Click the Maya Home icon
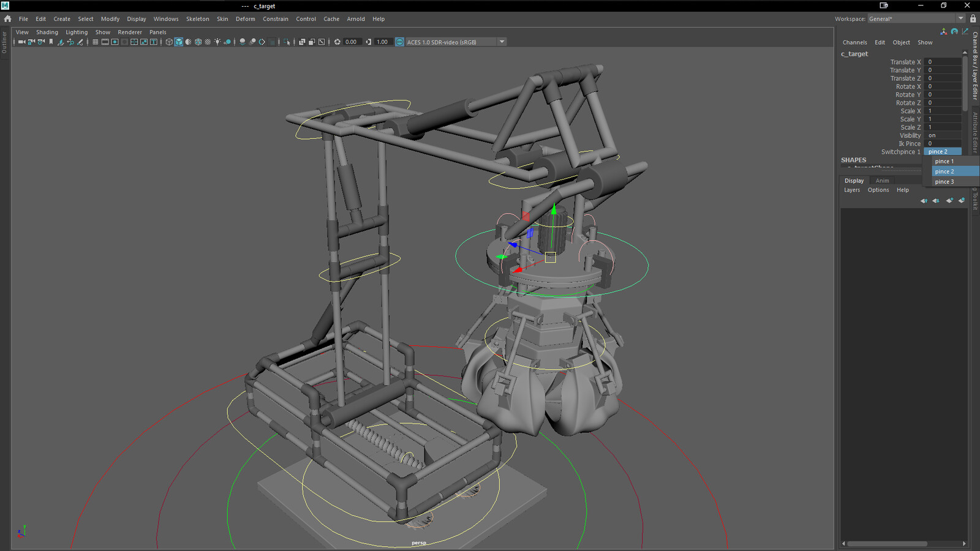Screen dimensions: 980x551 pyautogui.click(x=7, y=18)
